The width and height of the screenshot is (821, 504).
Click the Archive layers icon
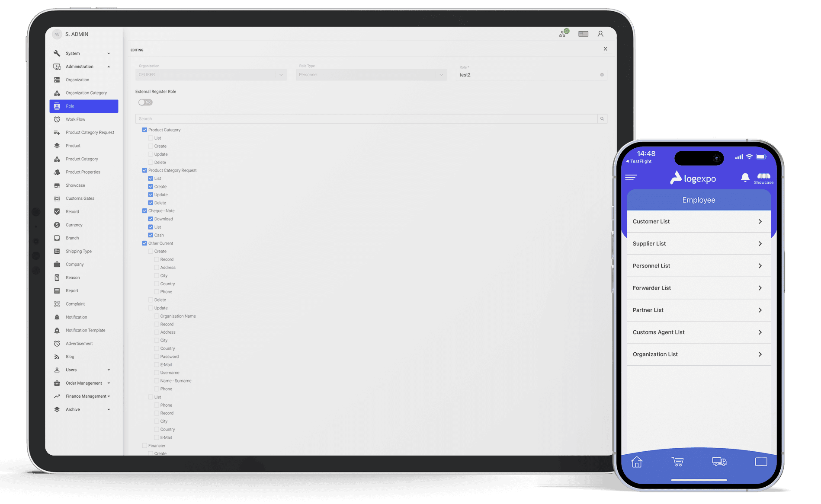pos(57,409)
